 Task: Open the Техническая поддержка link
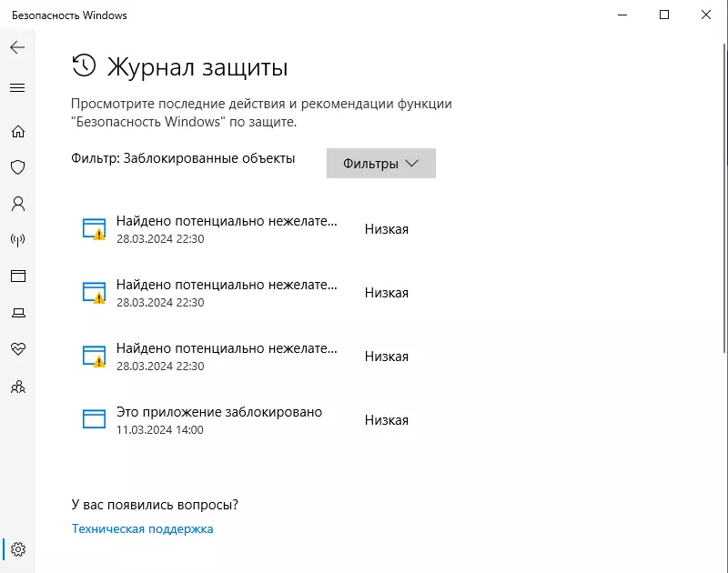point(143,529)
